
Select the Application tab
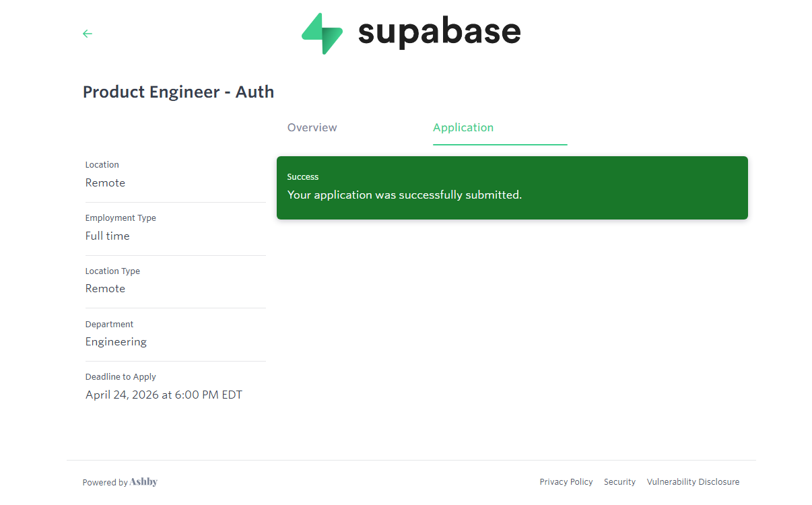463,128
